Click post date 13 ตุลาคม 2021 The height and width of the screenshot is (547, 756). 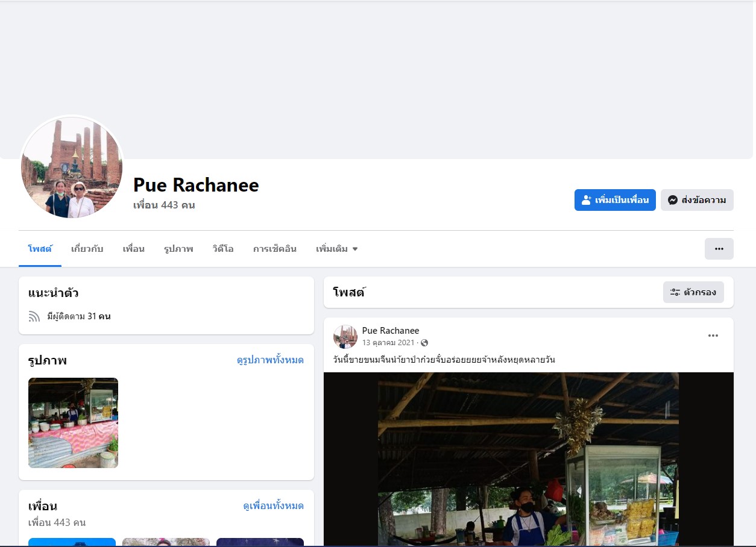point(388,343)
